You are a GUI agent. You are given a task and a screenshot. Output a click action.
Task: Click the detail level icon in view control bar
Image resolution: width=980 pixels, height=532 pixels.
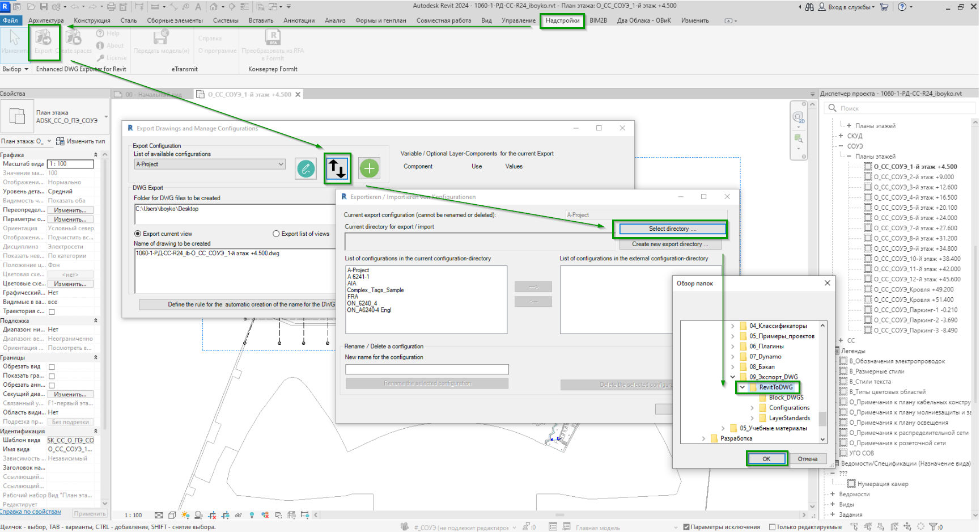(159, 515)
